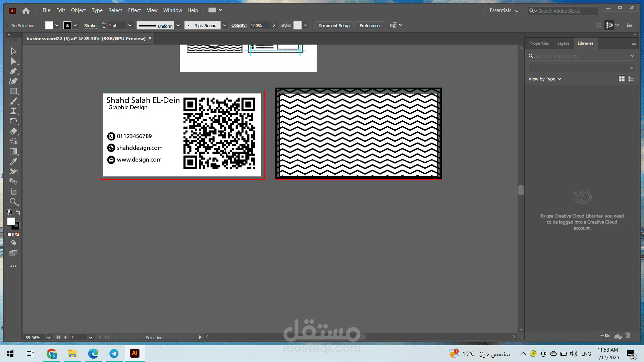This screenshot has height=362, width=644.
Task: Switch Libraries to list view
Action: click(631, 79)
